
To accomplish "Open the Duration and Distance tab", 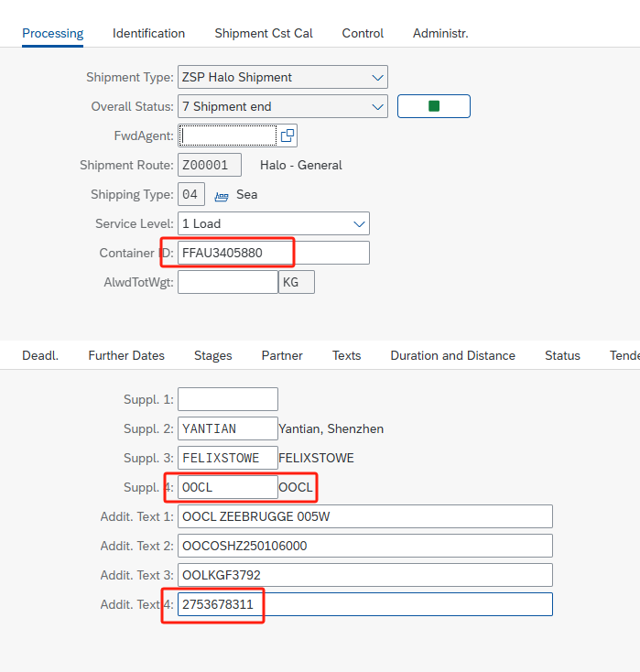I will click(x=452, y=355).
